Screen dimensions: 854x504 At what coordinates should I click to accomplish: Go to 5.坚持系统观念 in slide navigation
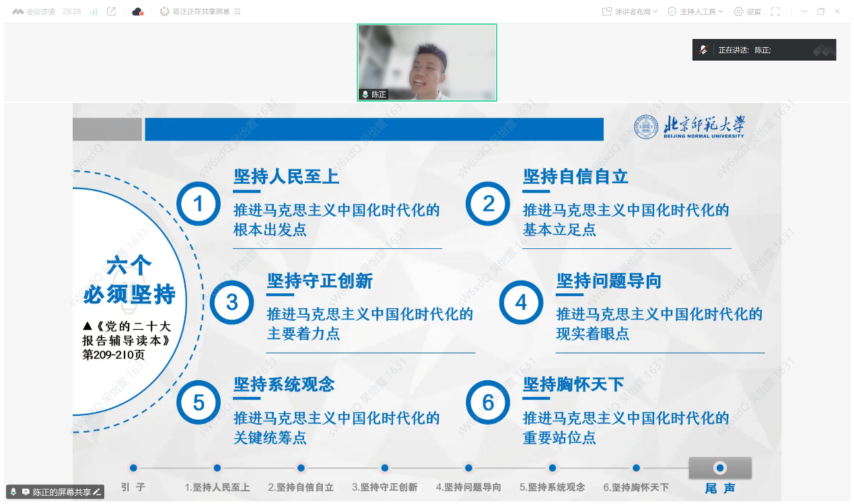(x=552, y=468)
